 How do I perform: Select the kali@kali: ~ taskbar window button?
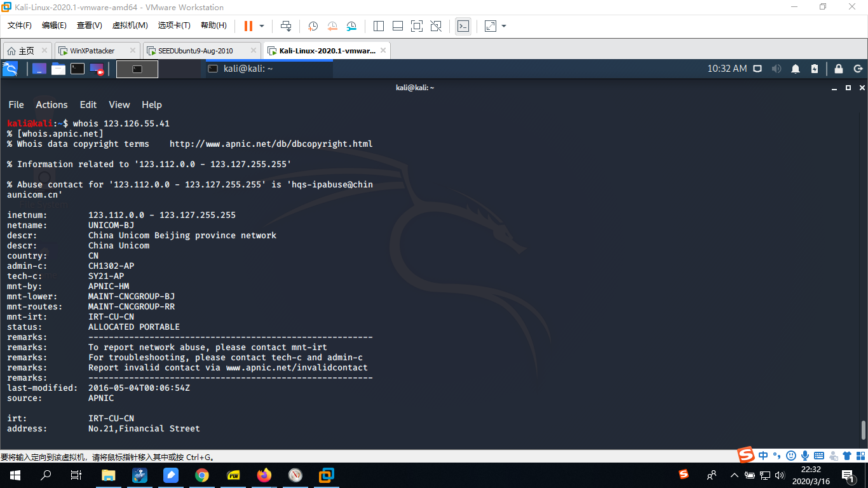[267, 69]
